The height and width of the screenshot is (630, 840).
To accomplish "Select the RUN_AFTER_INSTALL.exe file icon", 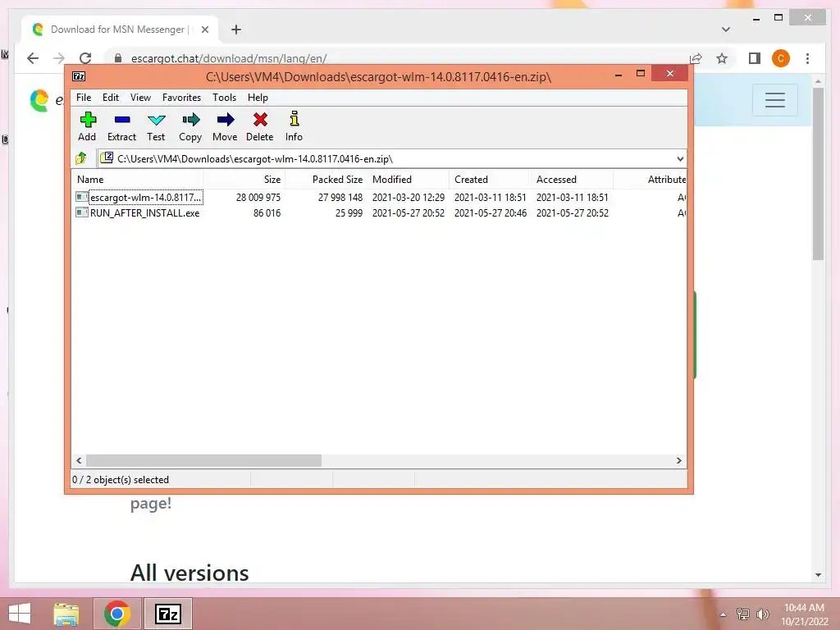I will click(x=81, y=212).
